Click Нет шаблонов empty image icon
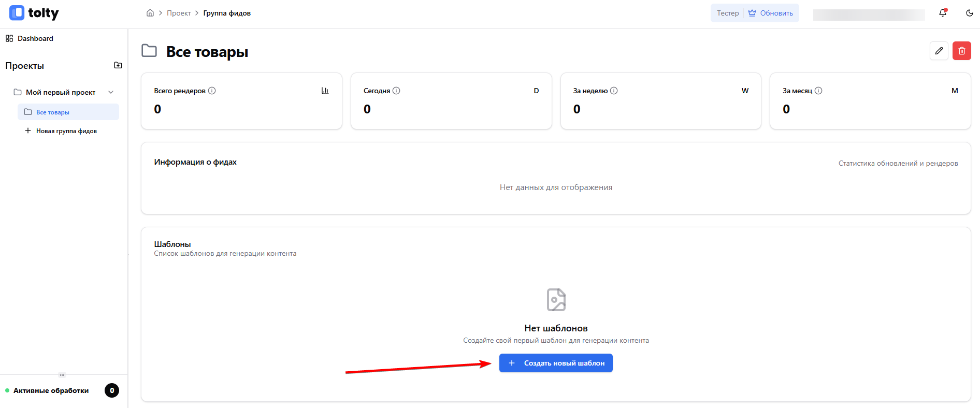 pyautogui.click(x=556, y=300)
